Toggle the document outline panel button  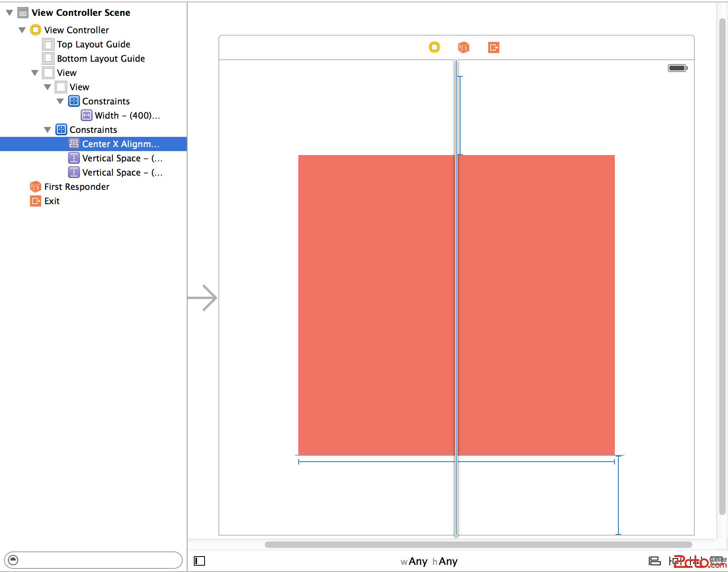pos(199,561)
